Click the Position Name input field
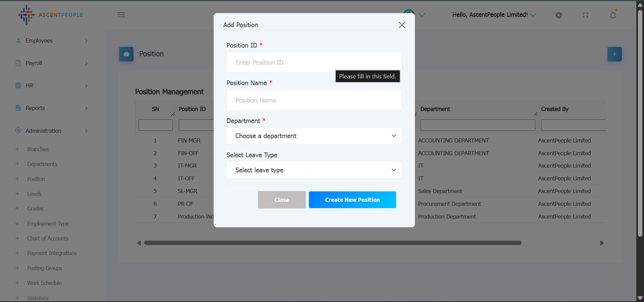The image size is (644, 302). [314, 100]
